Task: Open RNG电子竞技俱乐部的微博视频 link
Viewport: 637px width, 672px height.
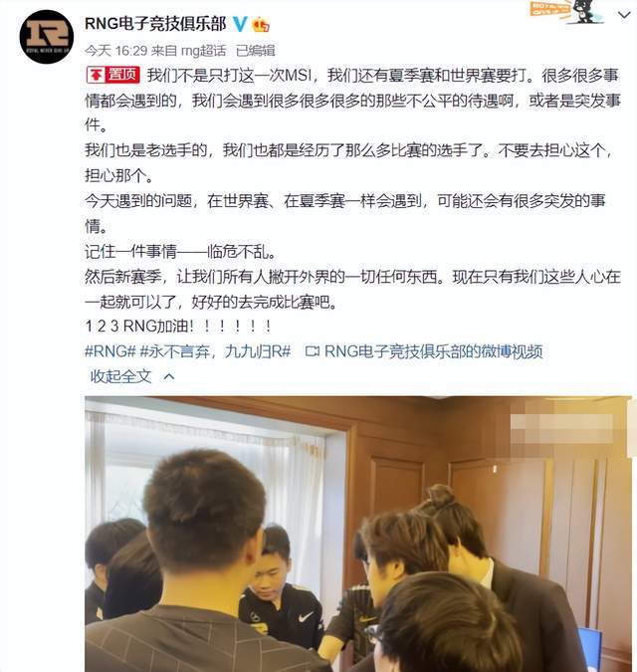Action: click(x=434, y=351)
